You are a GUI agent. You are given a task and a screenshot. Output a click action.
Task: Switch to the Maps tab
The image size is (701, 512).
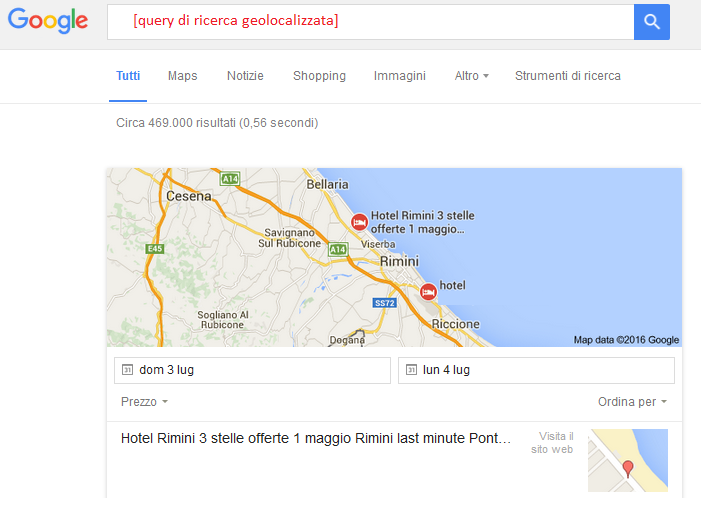click(x=182, y=76)
